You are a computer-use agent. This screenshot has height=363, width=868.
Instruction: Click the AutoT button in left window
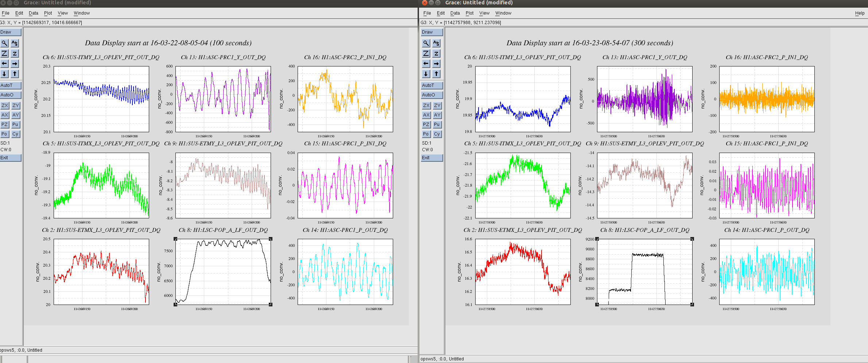coord(11,85)
